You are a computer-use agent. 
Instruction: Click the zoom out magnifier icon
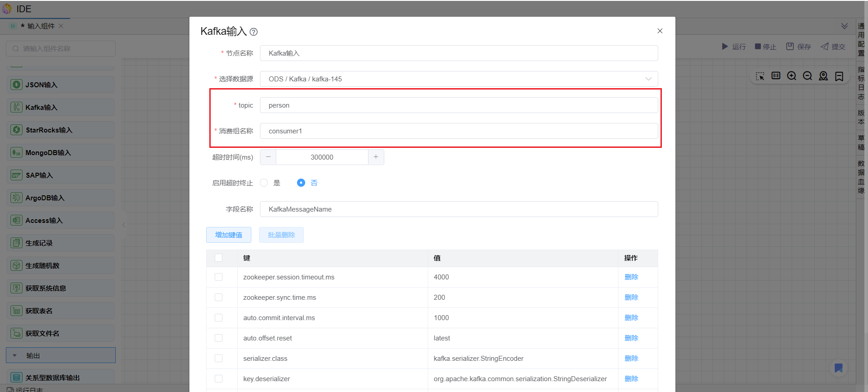click(x=807, y=76)
